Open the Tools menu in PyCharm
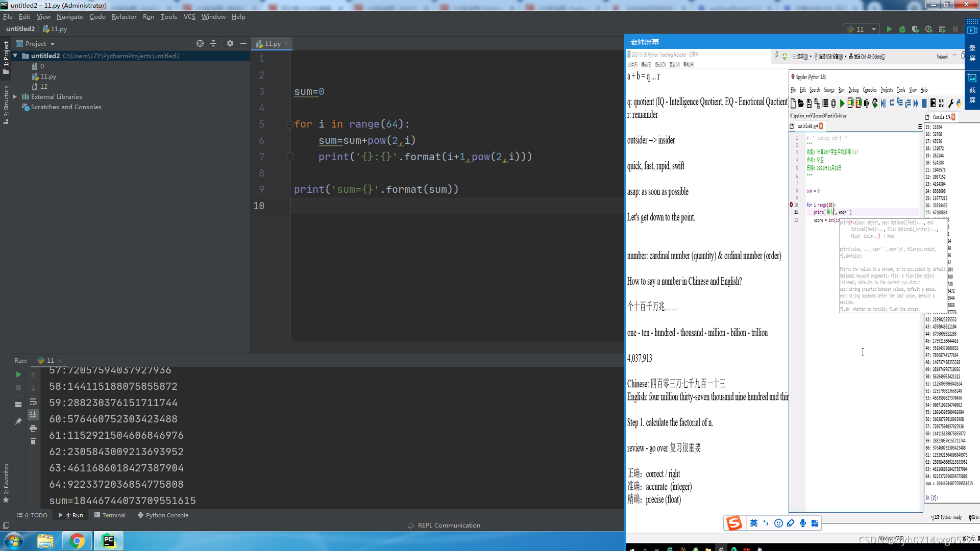 168,17
